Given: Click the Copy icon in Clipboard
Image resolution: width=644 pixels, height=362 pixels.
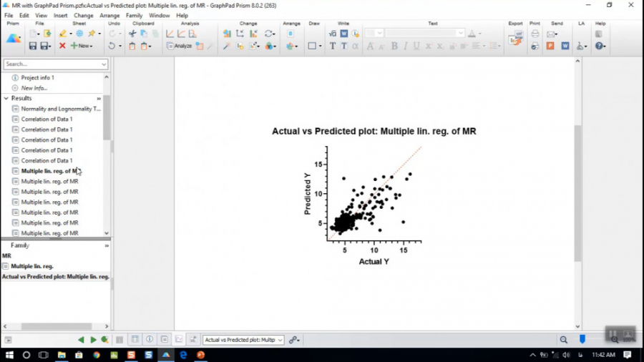Looking at the screenshot, I should (x=144, y=34).
